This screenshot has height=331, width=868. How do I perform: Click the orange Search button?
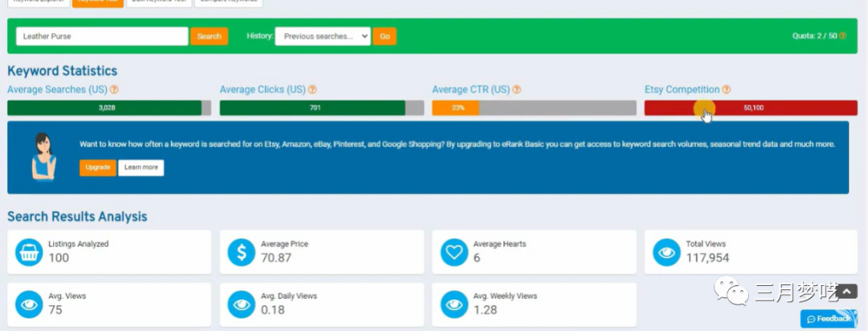209,36
